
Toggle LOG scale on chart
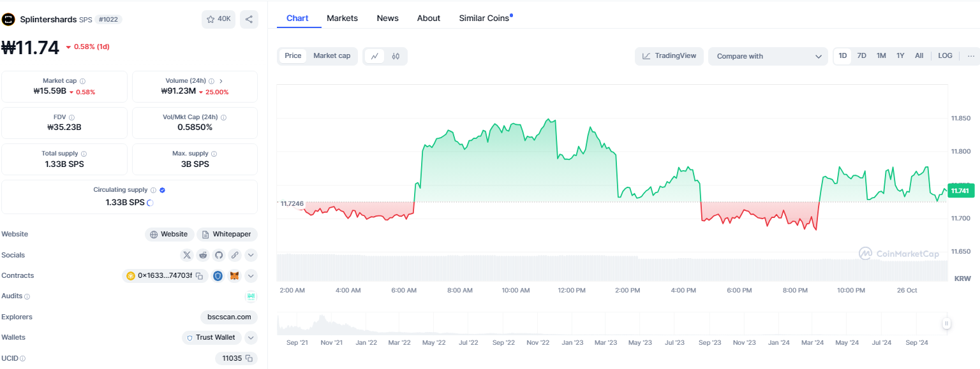pos(945,56)
